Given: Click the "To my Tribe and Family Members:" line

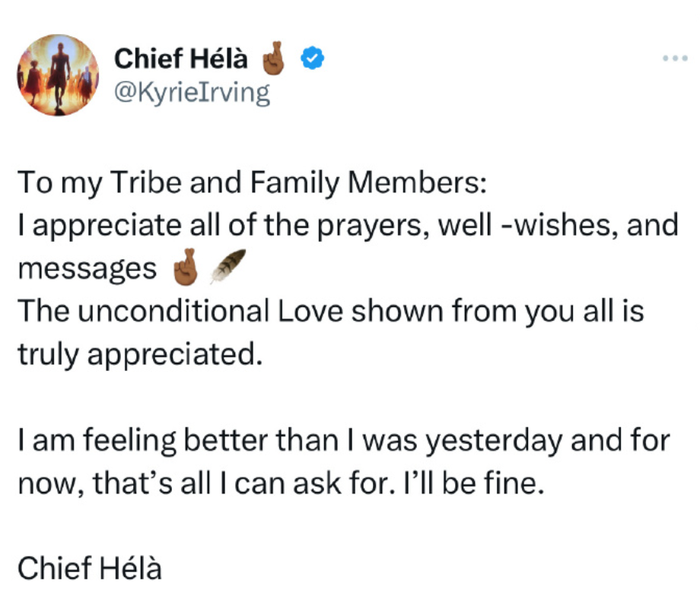Looking at the screenshot, I should [x=253, y=182].
